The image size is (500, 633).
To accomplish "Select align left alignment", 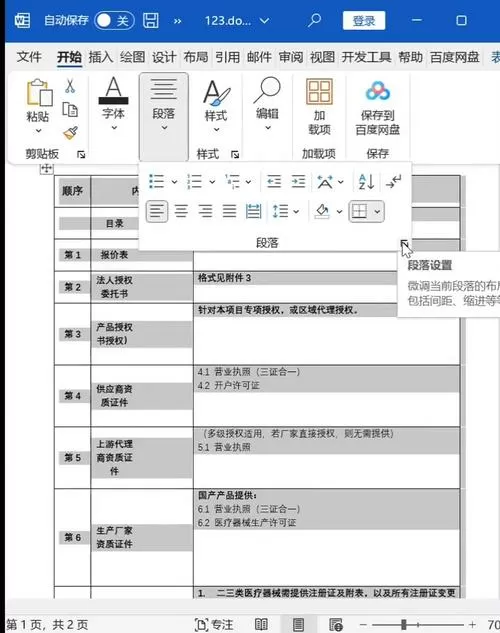I will click(x=157, y=211).
